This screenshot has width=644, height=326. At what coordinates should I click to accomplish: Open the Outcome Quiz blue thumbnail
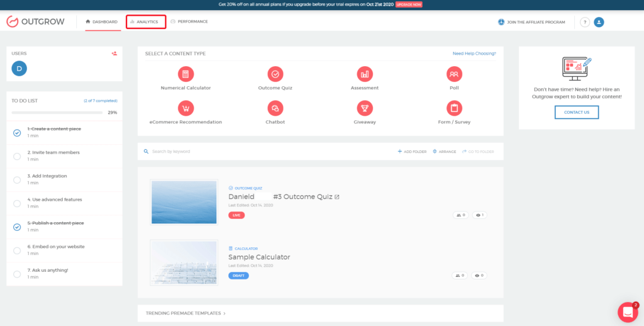point(184,202)
